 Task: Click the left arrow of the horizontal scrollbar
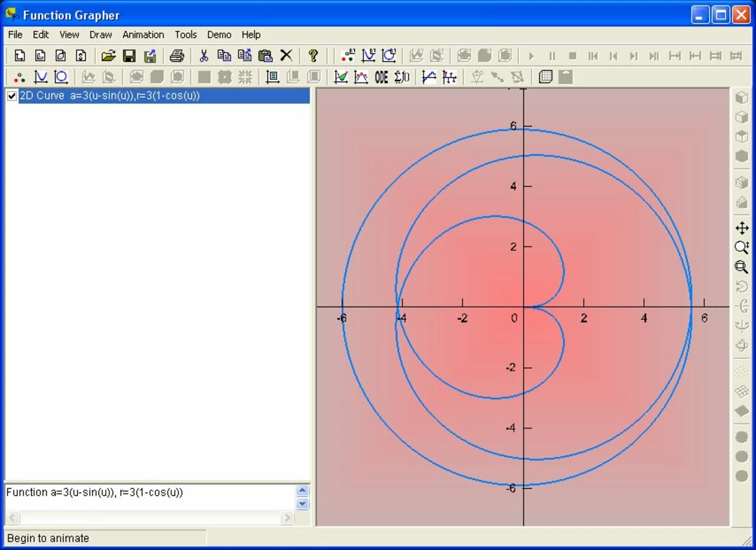[12, 518]
